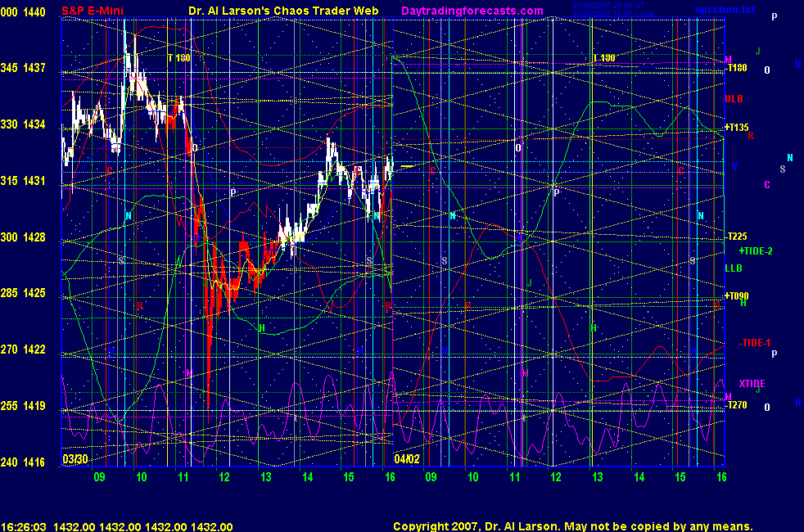
Task: Click the yellow +T090 level marker
Action: coord(737,295)
